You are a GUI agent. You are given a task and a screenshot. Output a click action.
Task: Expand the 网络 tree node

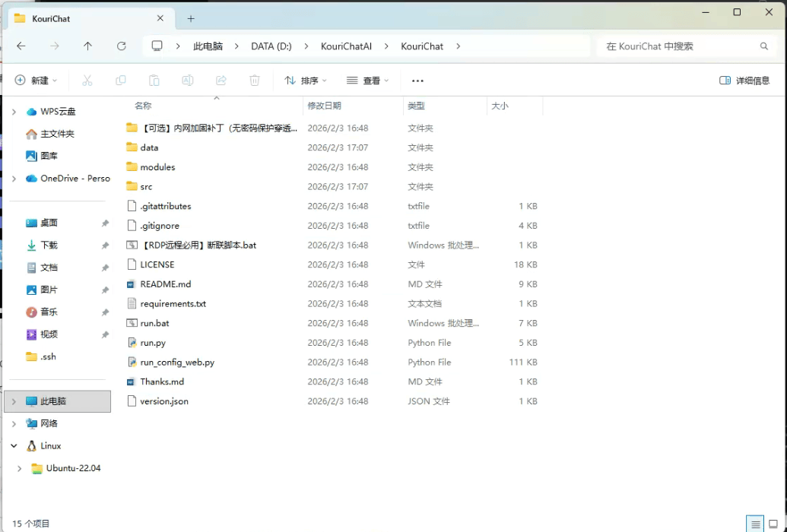click(14, 423)
